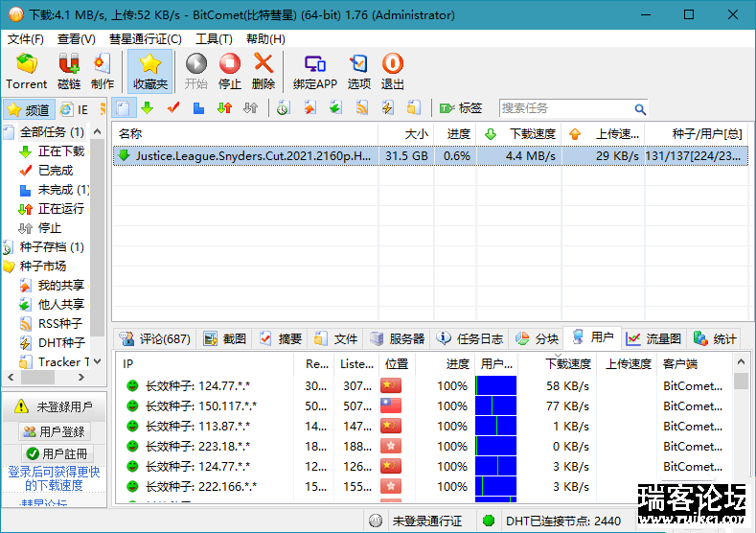Select 正在下载 in sidebar tree
Viewport: 756px width, 533px height.
pyautogui.click(x=61, y=151)
